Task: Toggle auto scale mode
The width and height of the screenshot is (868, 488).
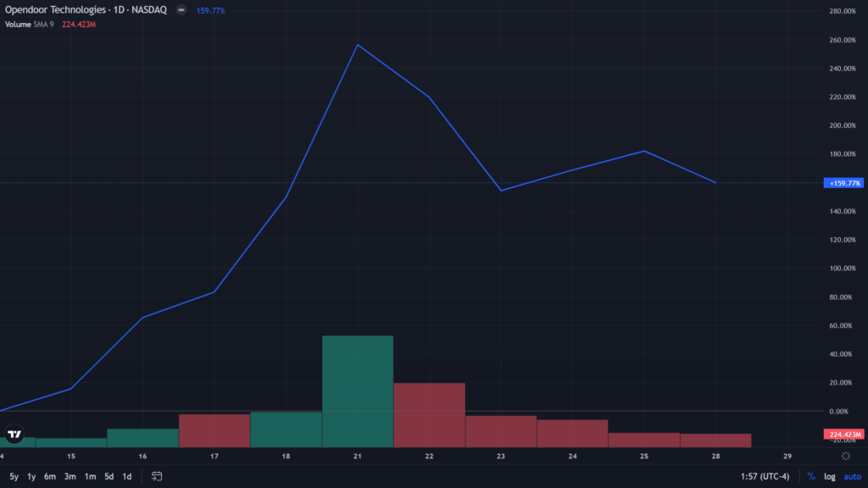Action: (852, 476)
